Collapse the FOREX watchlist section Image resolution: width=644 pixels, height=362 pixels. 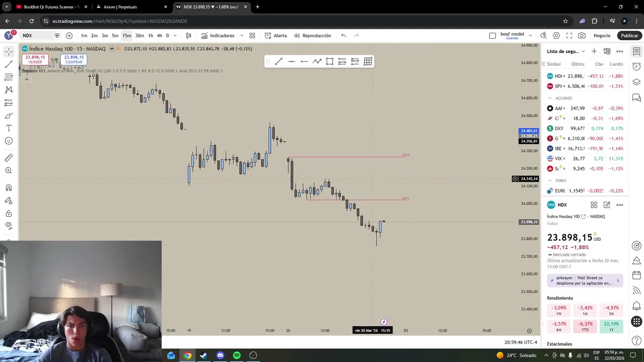point(550,180)
